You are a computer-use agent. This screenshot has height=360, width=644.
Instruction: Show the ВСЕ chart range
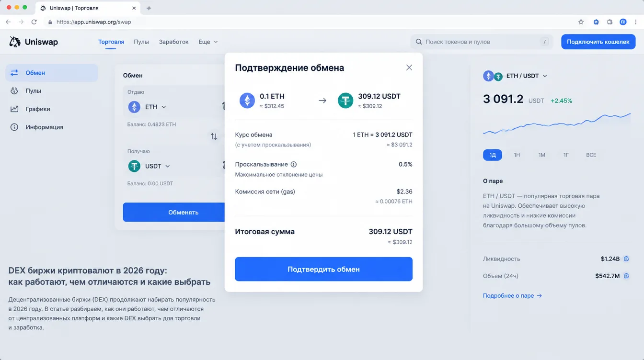[591, 155]
